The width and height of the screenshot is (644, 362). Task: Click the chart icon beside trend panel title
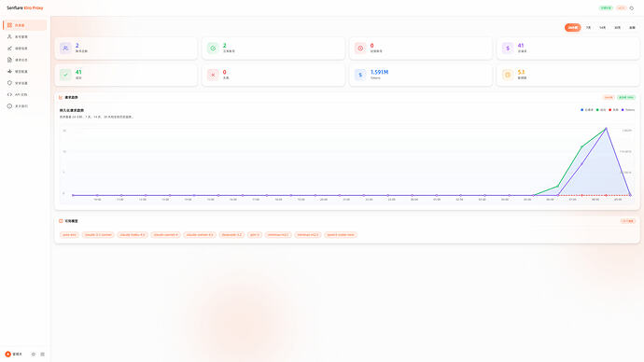coord(61,97)
